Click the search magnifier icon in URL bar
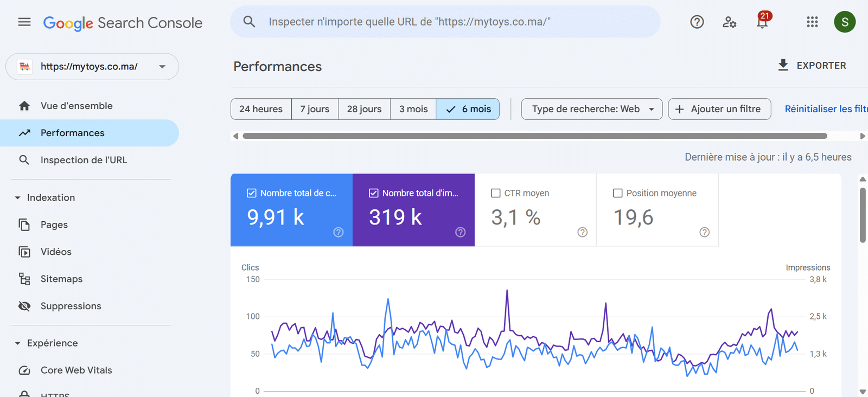This screenshot has height=397, width=868. tap(249, 22)
